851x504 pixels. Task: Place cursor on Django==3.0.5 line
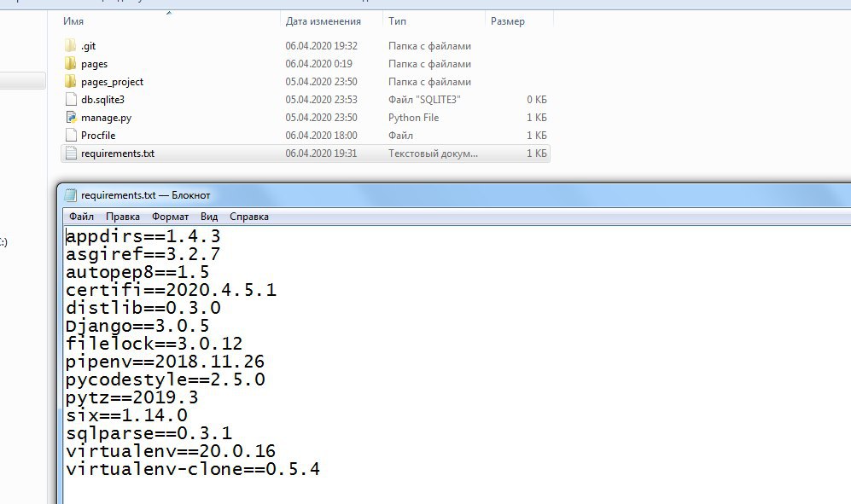pos(137,326)
